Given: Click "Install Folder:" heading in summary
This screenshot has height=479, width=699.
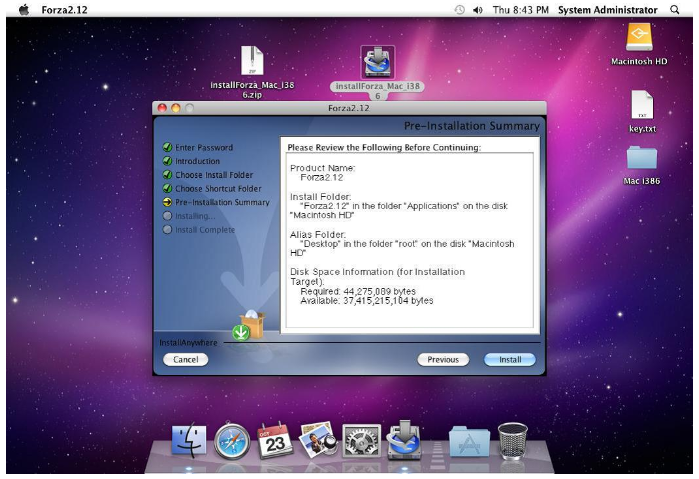Looking at the screenshot, I should [x=321, y=197].
